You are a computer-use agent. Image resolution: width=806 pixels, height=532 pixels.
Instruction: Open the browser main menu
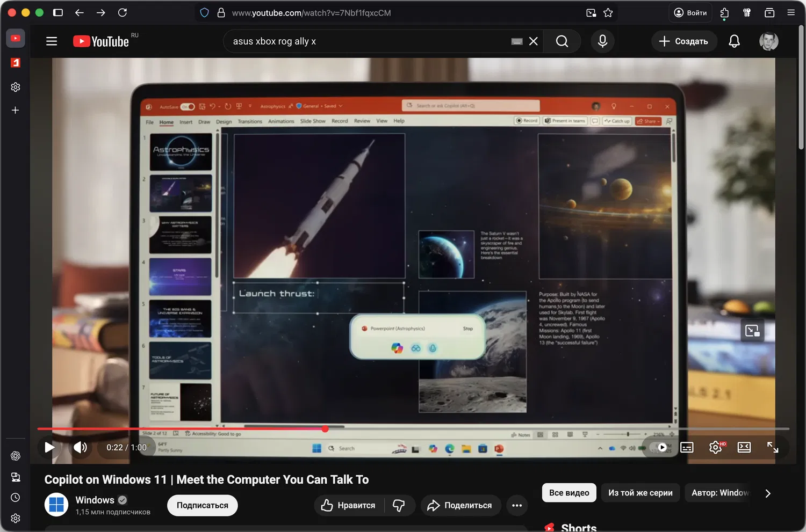(x=791, y=12)
